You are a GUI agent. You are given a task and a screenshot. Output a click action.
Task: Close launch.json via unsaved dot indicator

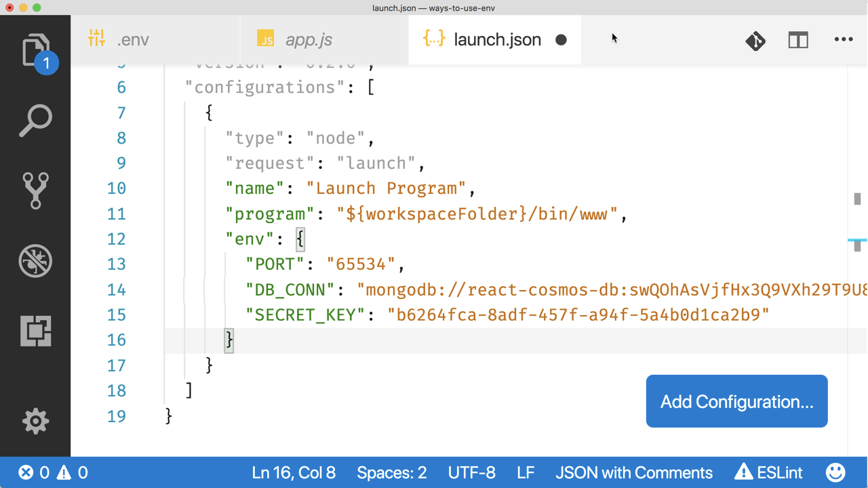coord(561,40)
